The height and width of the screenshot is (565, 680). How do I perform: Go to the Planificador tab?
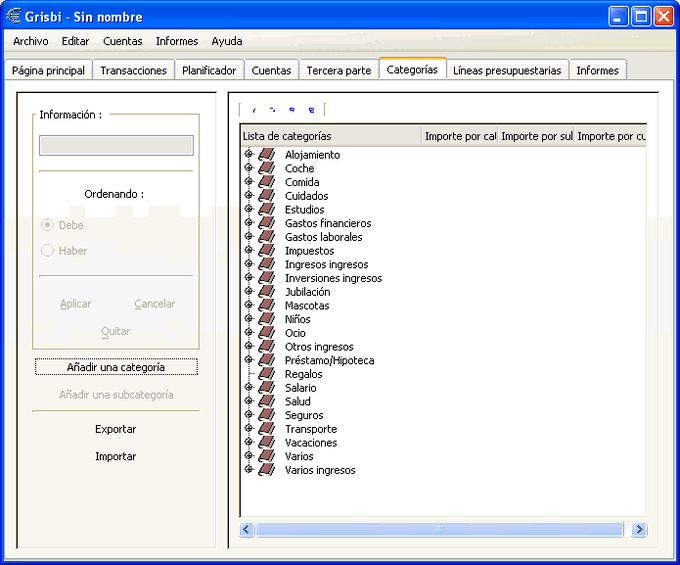[x=209, y=70]
